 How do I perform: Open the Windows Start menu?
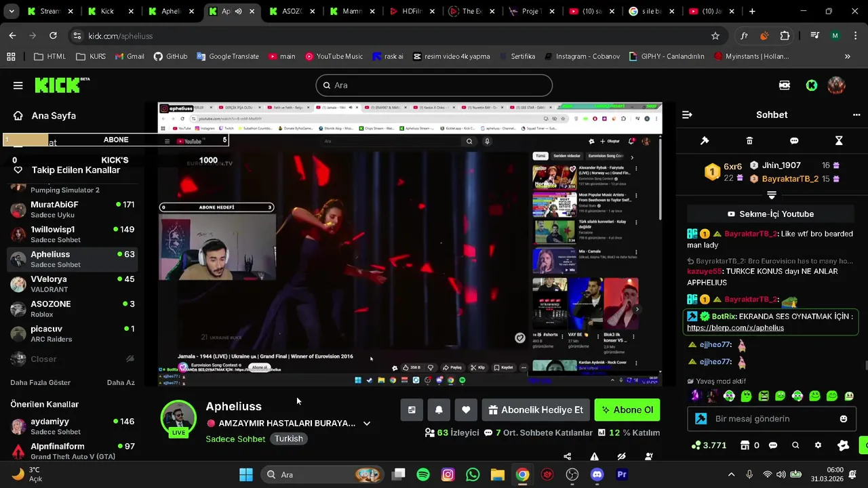tap(245, 474)
